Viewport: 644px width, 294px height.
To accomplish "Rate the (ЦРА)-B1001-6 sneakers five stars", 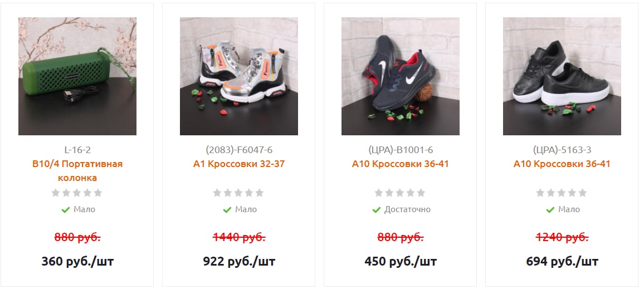I will coord(421,193).
